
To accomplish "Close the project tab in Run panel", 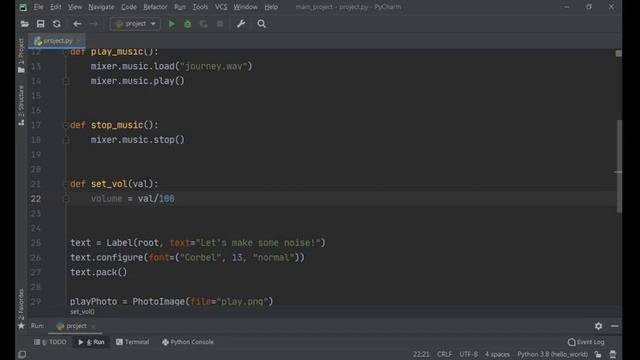I will (93, 326).
